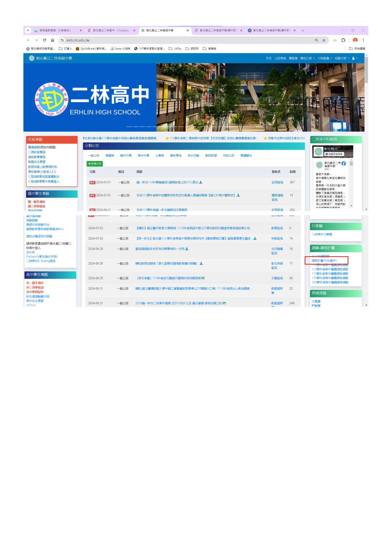Open a new browser tab with plus icon
Viewport: 392px width, 555px height.
coord(303,30)
